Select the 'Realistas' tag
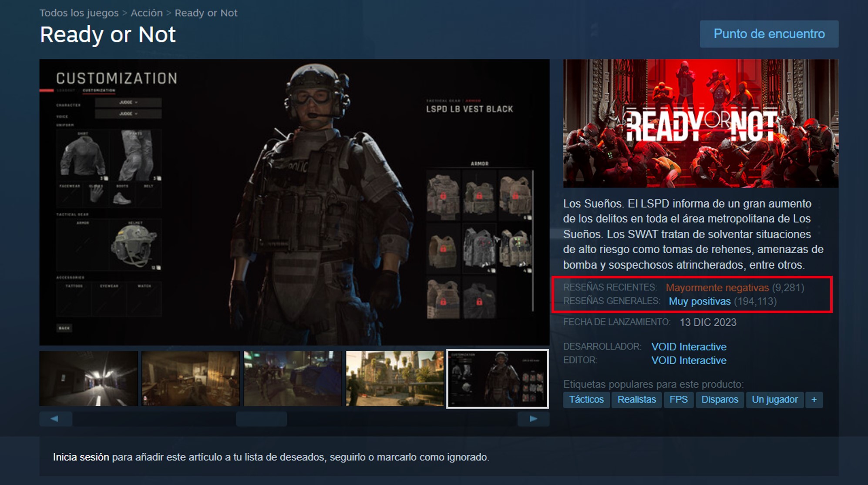 pyautogui.click(x=636, y=399)
